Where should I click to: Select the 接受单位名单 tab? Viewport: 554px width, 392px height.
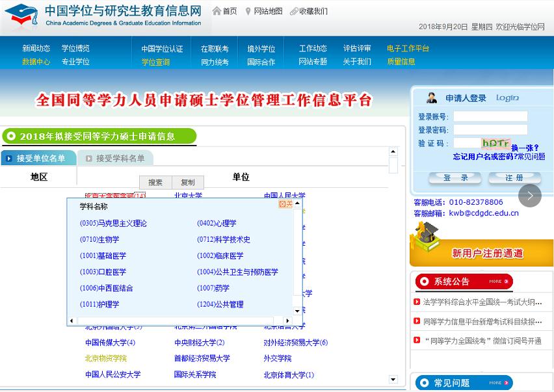[x=38, y=158]
